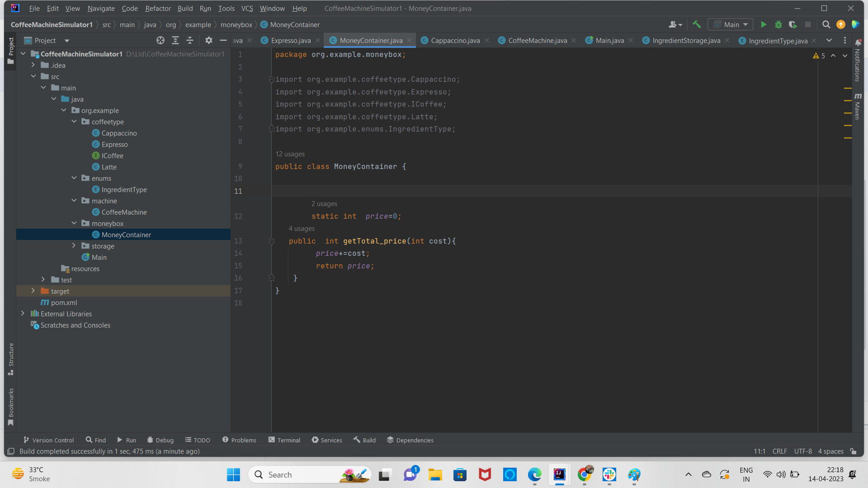Open the Refactor menu

pos(158,8)
